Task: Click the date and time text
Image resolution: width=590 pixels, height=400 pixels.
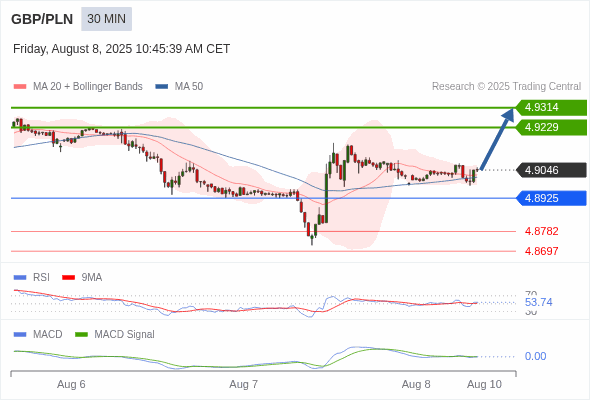Action: (x=122, y=49)
